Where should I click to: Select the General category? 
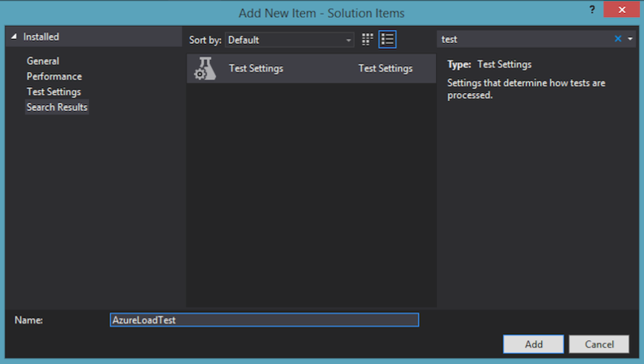[x=42, y=61]
